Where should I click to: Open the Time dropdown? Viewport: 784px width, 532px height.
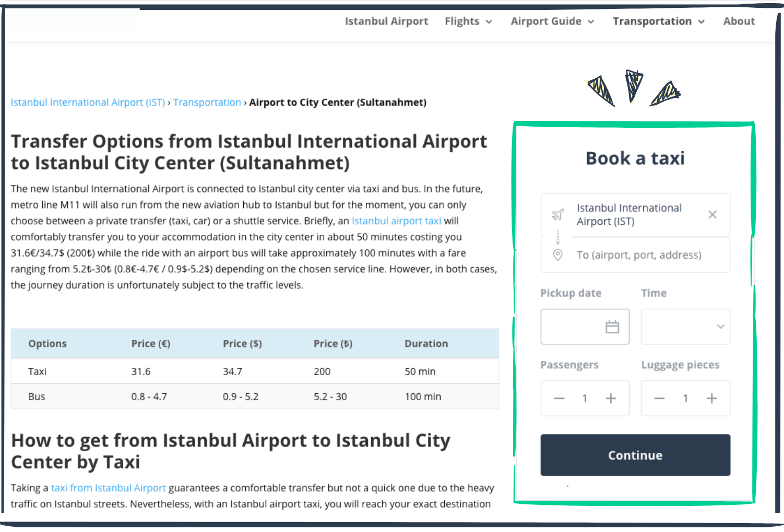(x=685, y=327)
